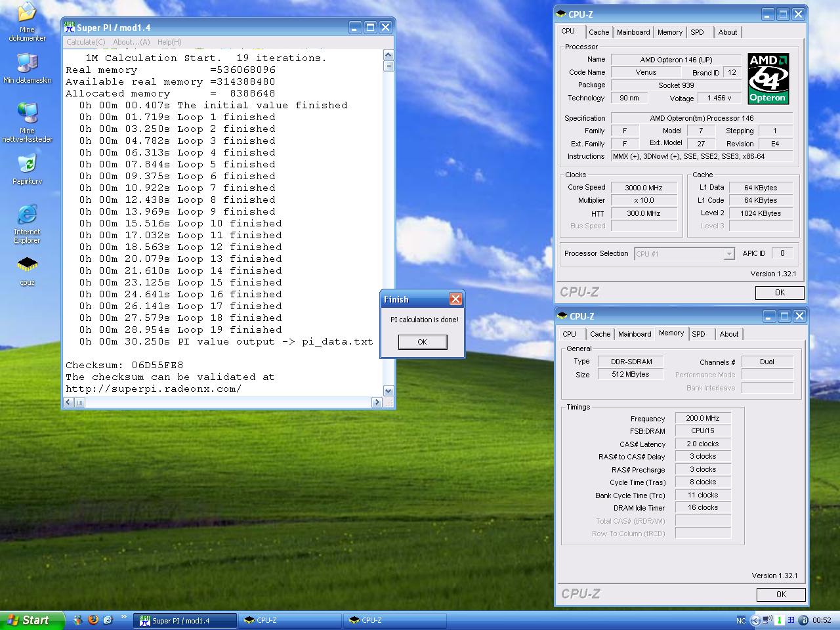Viewport: 840px width, 630px height.
Task: Open MSN Messenger from quick launch
Action: pos(78,619)
